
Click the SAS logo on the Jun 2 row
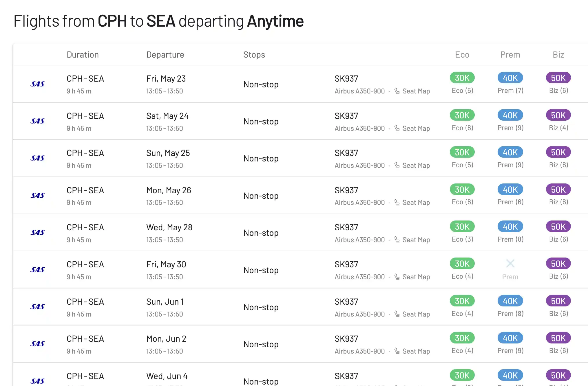coord(38,344)
